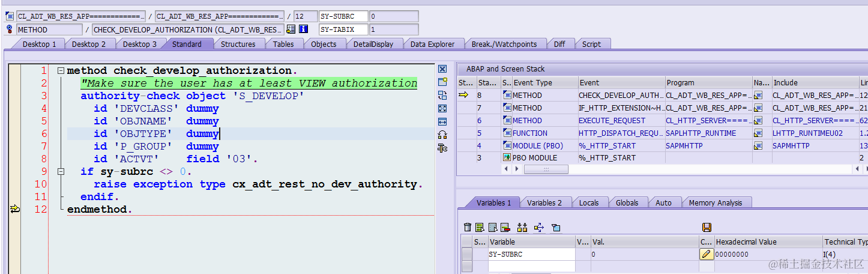Viewport: 868px width, 274px height.
Task: Collapse the method block at line 1
Action: click(61, 71)
